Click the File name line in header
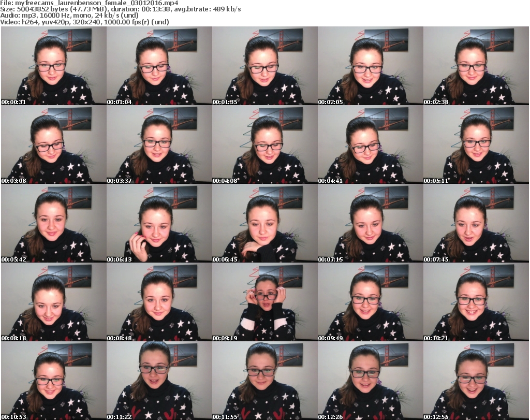The width and height of the screenshot is (530, 420). [x=89, y=3]
